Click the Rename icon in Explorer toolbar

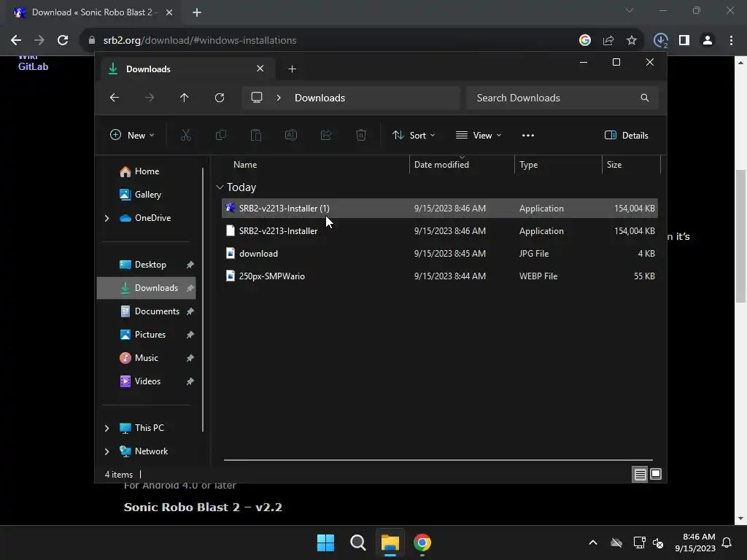291,135
